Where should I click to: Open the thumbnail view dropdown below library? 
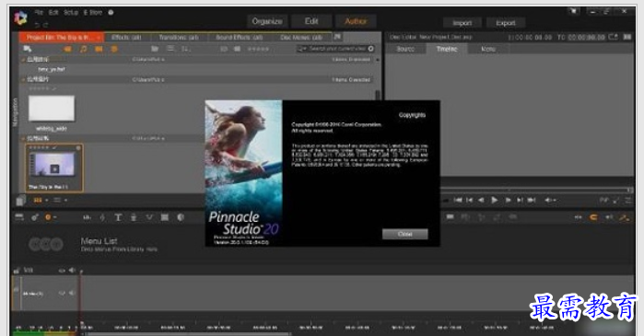(41, 200)
